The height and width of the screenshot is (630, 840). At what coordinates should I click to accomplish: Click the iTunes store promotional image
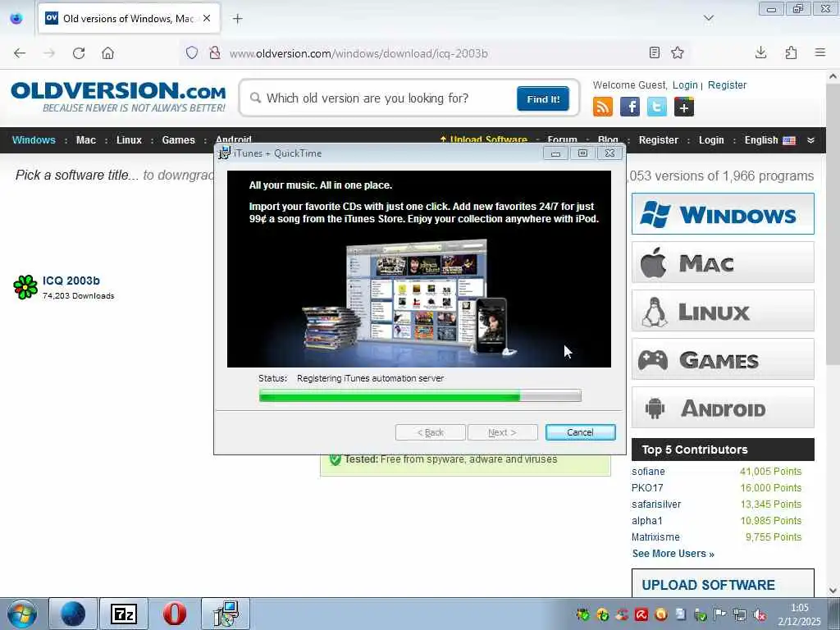click(419, 269)
